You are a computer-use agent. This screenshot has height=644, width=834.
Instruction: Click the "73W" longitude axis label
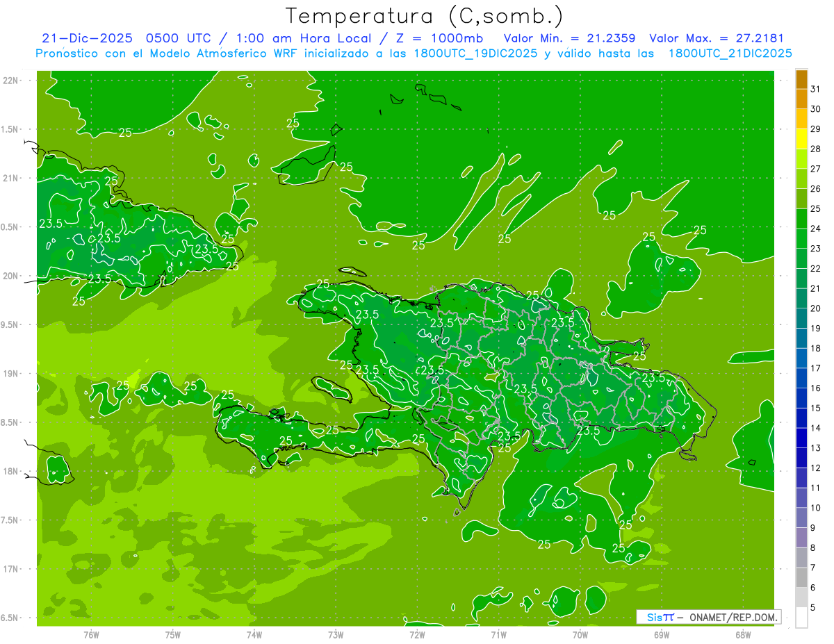click(336, 634)
